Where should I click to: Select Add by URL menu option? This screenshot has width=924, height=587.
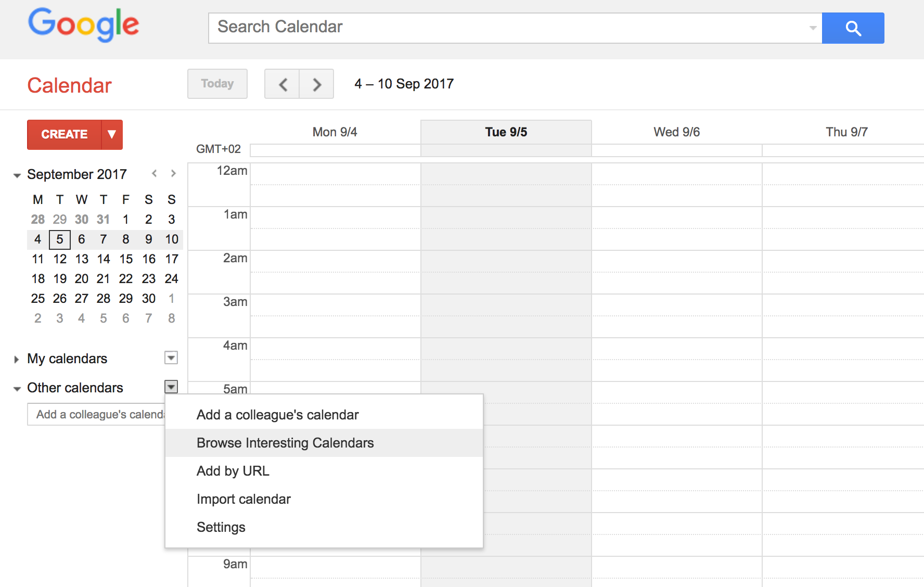coord(233,471)
